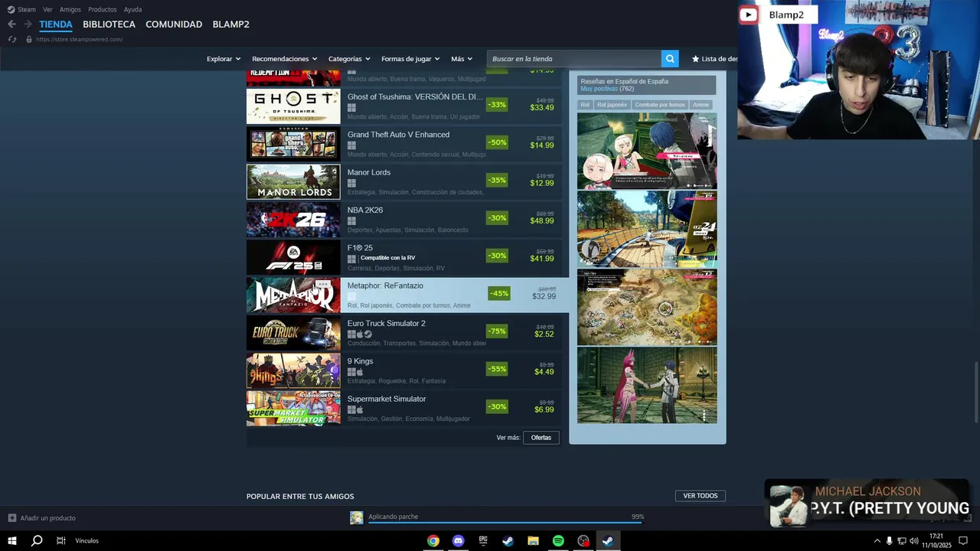Click the Anime tag in the preview panel
The height and width of the screenshot is (551, 980).
(701, 105)
